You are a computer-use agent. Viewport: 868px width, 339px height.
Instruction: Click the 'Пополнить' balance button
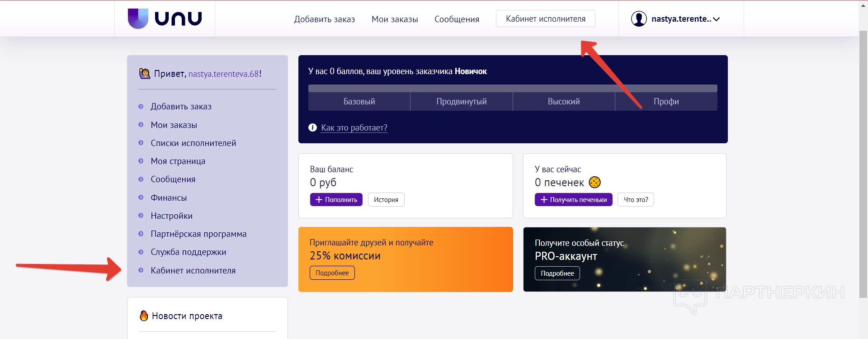coord(336,199)
